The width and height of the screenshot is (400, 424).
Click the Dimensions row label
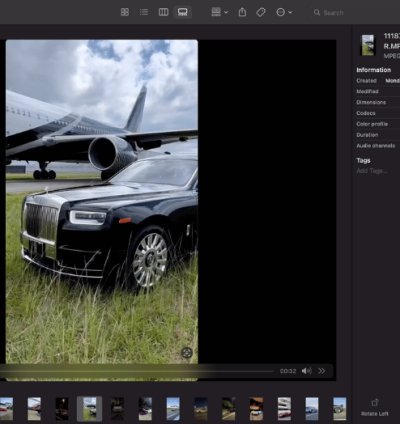tap(371, 102)
